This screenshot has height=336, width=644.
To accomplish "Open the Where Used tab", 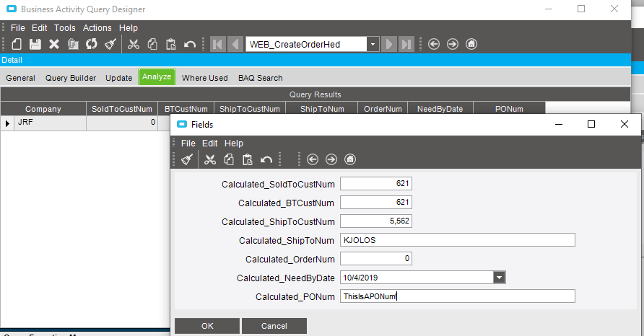I will point(204,78).
